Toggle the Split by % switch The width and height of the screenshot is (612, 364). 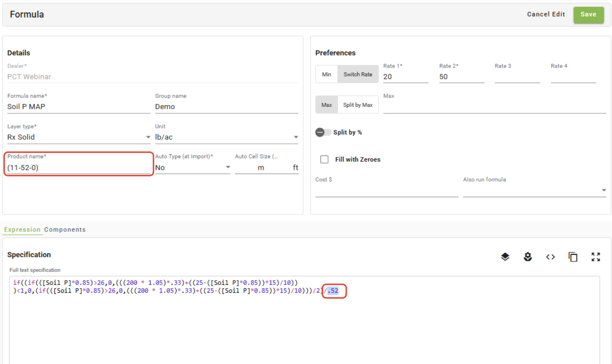(x=323, y=132)
